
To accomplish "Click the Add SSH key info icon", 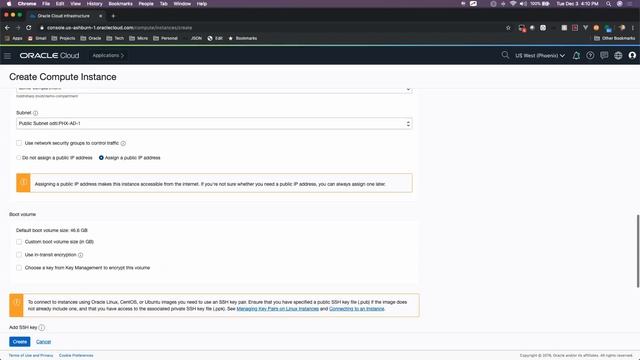I will click(42, 327).
